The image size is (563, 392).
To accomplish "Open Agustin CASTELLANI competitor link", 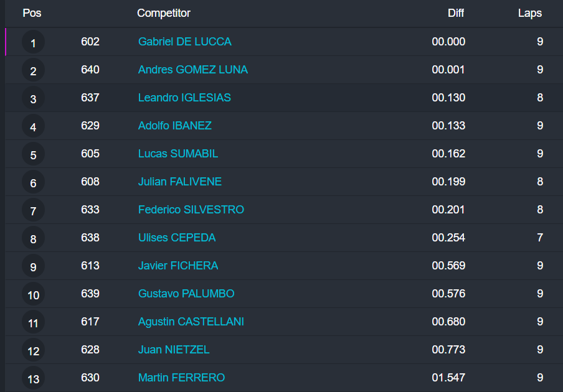I will pyautogui.click(x=191, y=322).
